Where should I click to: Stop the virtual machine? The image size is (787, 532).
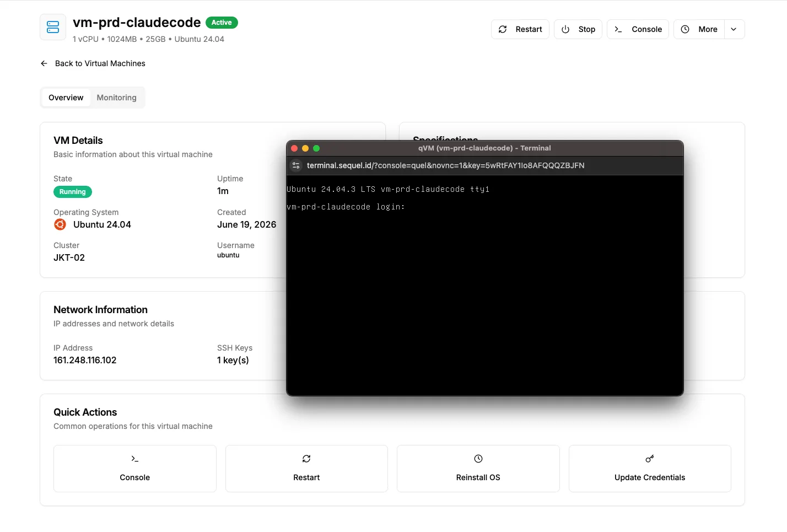(578, 29)
